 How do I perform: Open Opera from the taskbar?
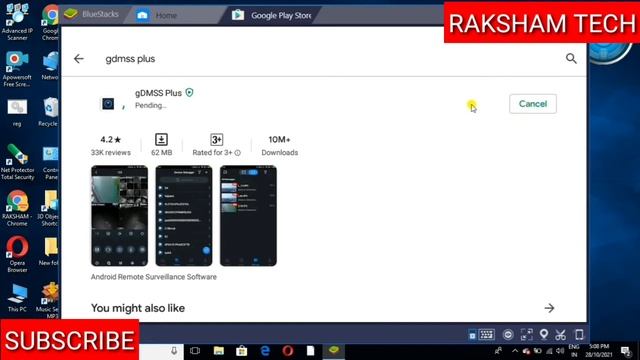288,351
